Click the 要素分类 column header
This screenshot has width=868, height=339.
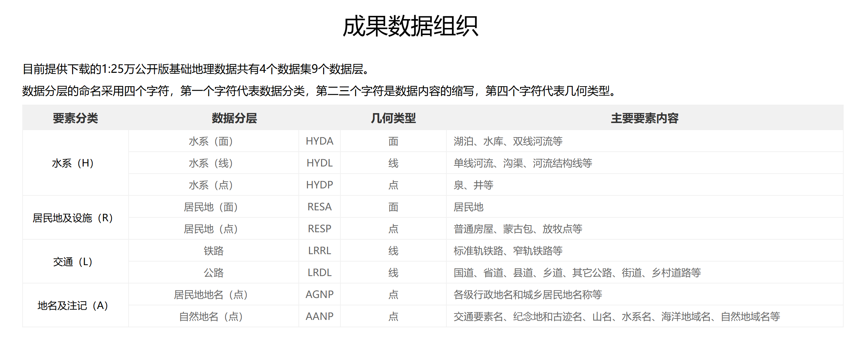point(75,118)
